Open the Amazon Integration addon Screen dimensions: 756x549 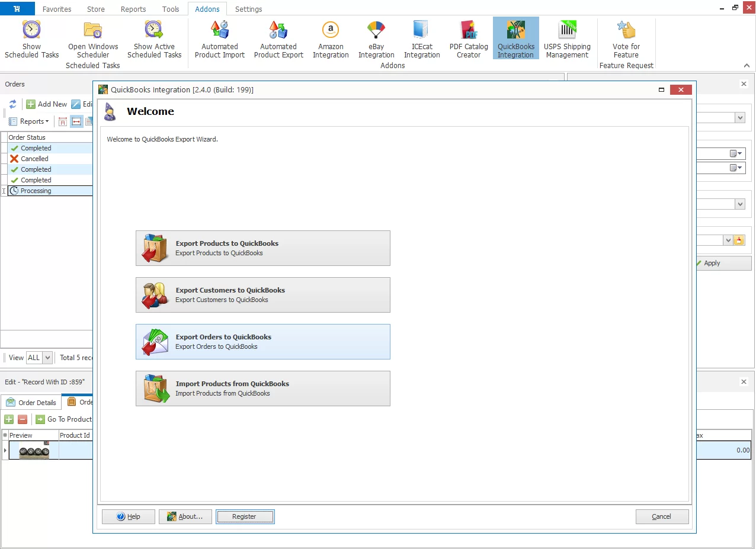pos(330,38)
